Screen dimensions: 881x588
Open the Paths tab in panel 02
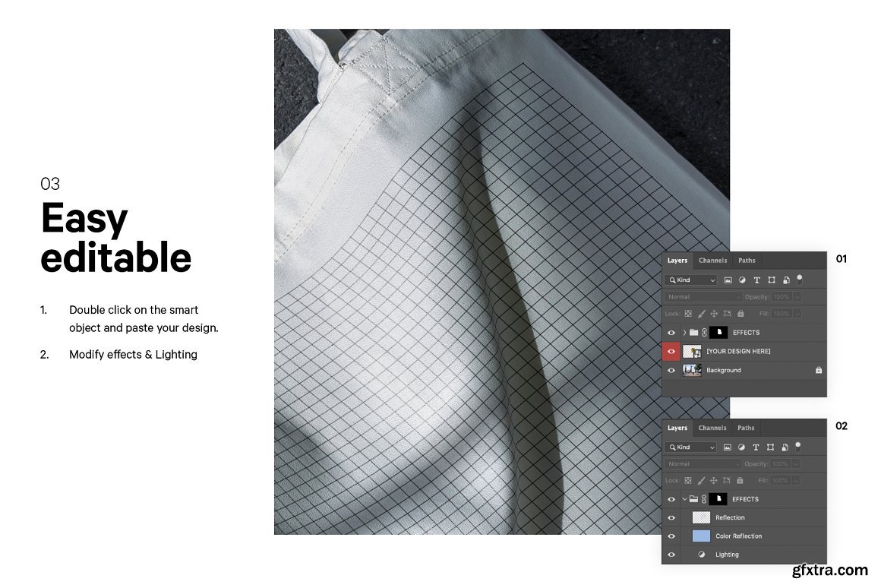746,428
